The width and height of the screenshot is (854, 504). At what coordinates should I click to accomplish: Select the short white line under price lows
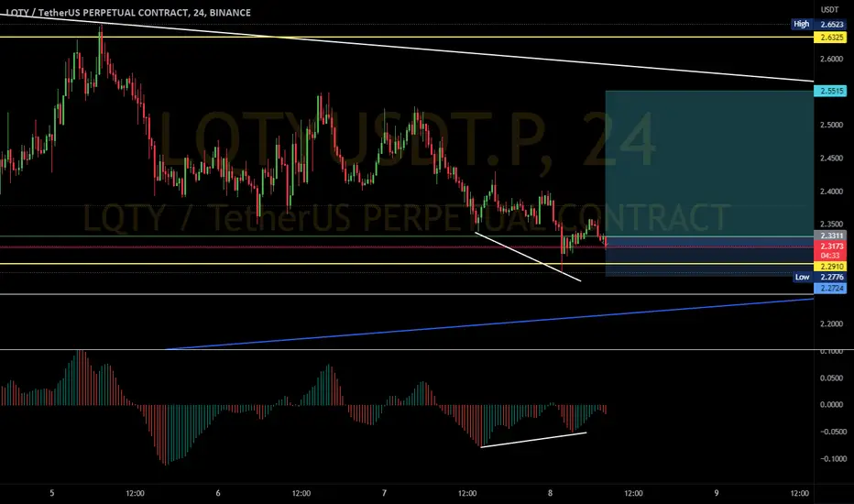click(529, 257)
